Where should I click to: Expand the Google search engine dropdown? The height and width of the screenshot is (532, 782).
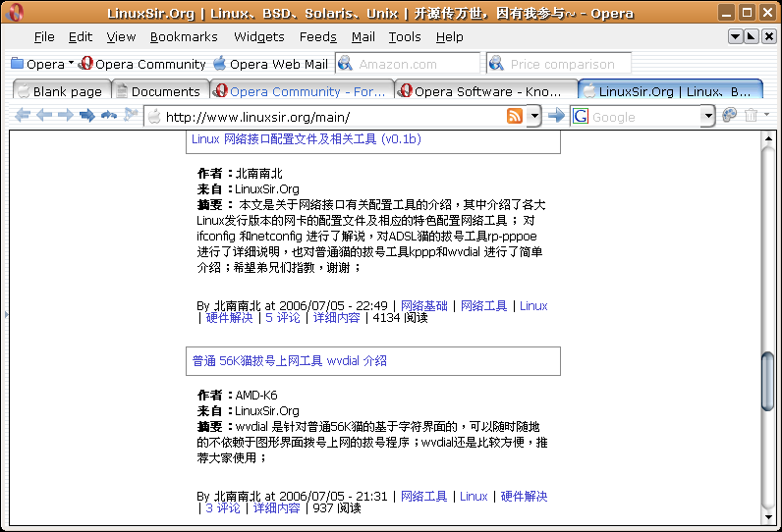(707, 116)
